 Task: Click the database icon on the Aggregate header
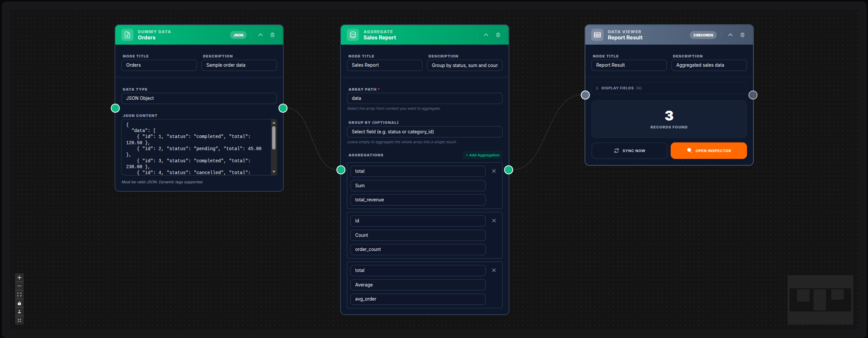tap(352, 35)
